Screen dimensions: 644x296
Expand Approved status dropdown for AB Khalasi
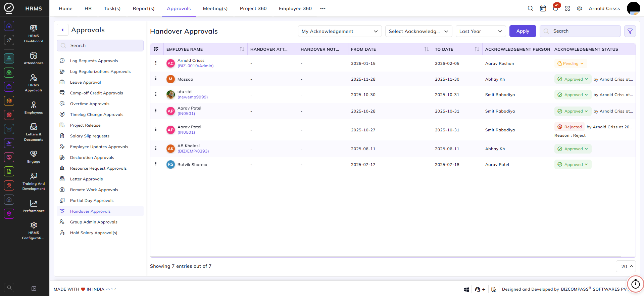coord(573,149)
